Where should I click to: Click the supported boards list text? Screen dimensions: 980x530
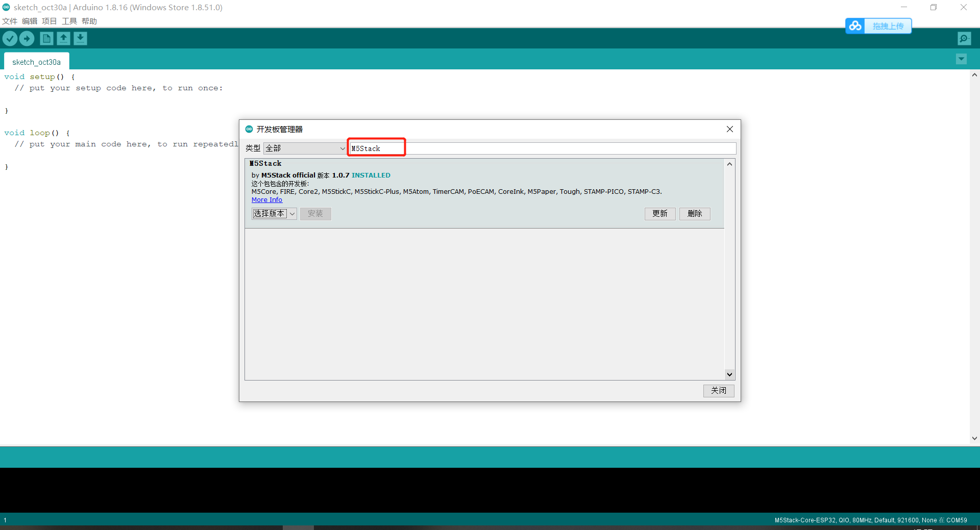coord(456,192)
